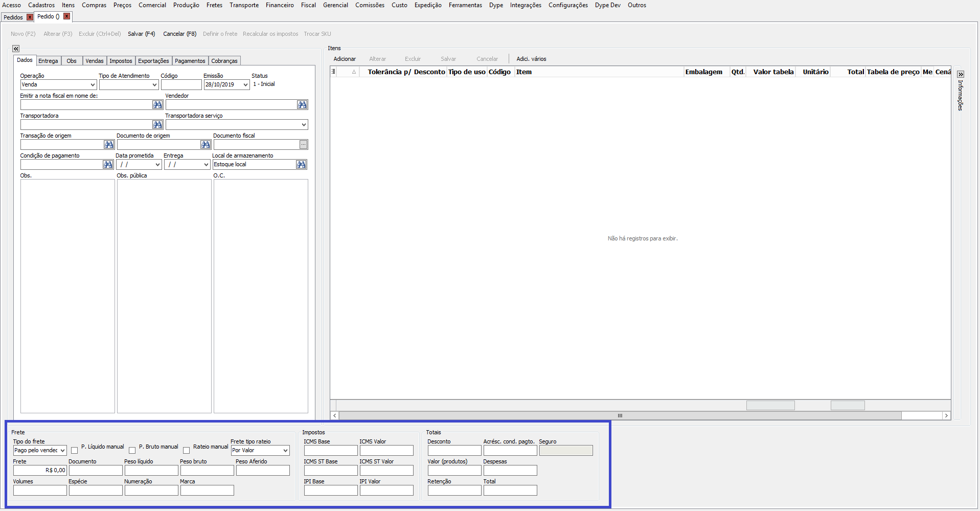Click the Marca input field
Image resolution: width=980 pixels, height=511 pixels.
click(207, 491)
